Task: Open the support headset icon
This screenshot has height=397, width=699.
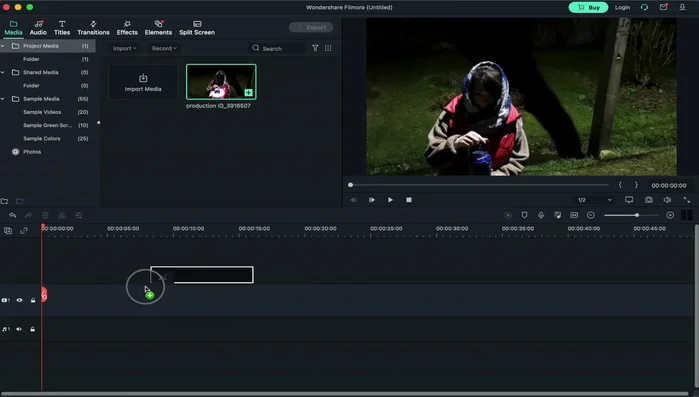Action: 644,7
